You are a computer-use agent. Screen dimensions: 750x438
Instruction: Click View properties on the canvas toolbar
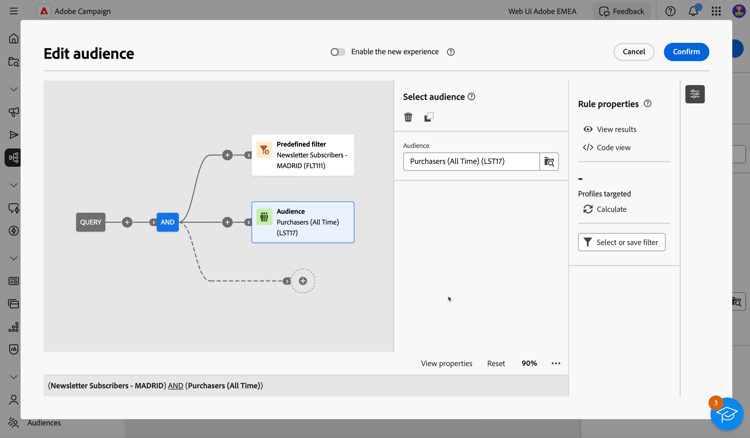446,363
